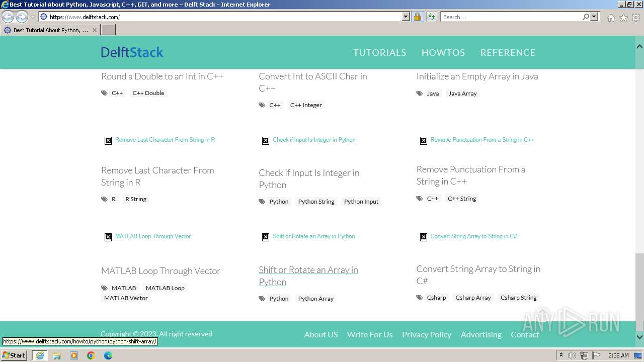Image resolution: width=644 pixels, height=362 pixels.
Task: Open Shift or Rotate an Array in Python heading link
Action: point(308,276)
